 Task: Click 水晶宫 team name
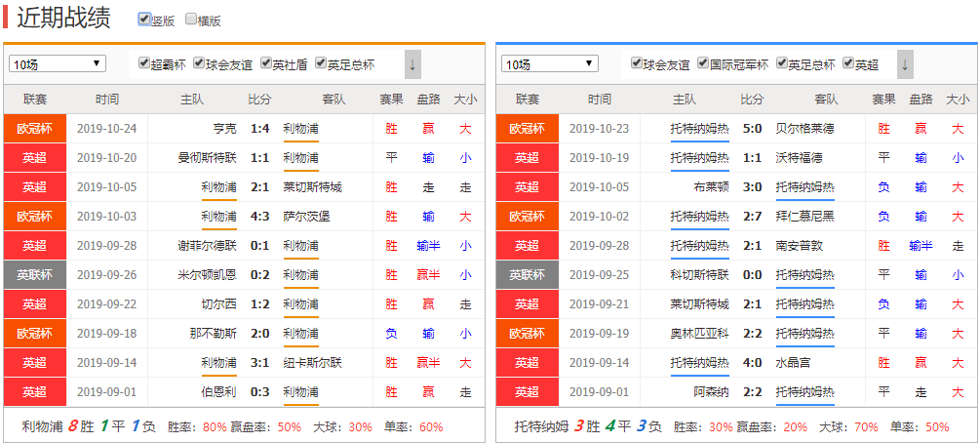pos(793,363)
